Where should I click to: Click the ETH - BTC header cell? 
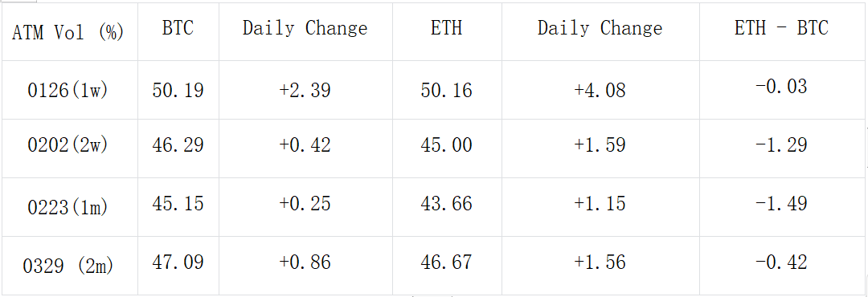(x=781, y=31)
